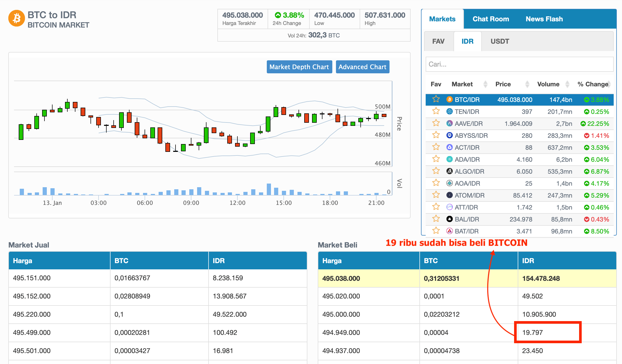
Task: Click the tallest volume bar near 15:00
Action: [269, 189]
